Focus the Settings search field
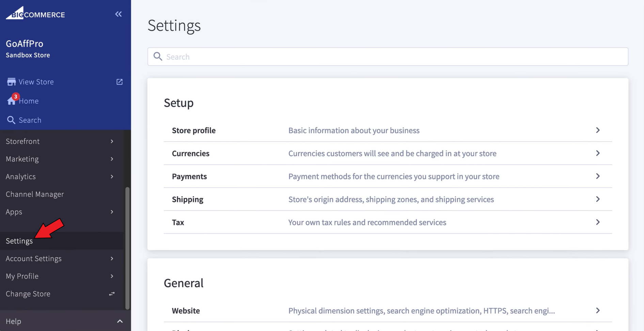Viewport: 644px width, 331px height. [392, 57]
